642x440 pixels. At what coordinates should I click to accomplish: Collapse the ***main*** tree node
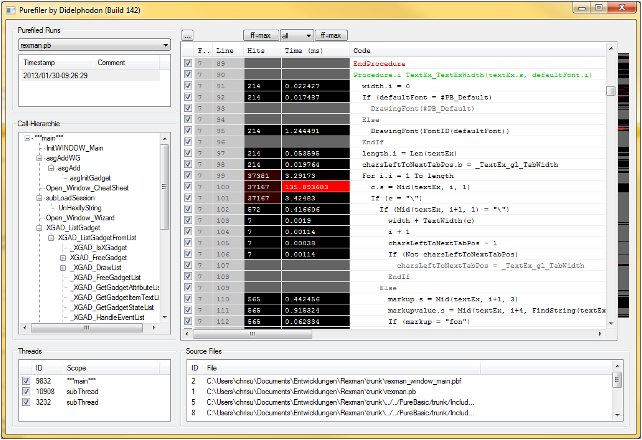27,138
